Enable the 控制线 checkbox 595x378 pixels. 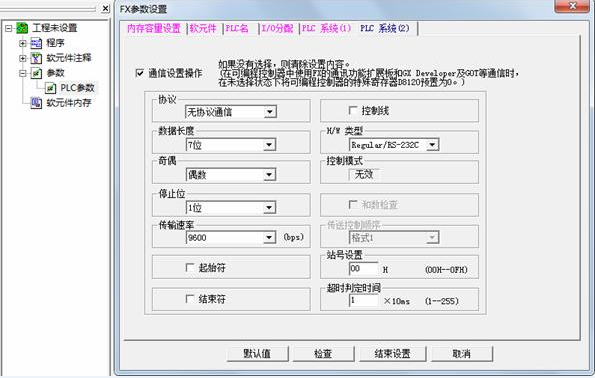coord(353,110)
